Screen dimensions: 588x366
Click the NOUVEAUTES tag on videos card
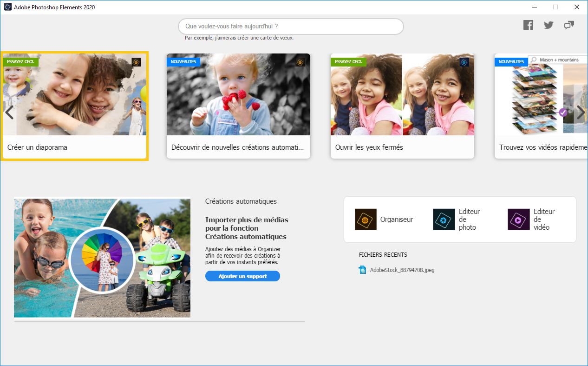(511, 62)
